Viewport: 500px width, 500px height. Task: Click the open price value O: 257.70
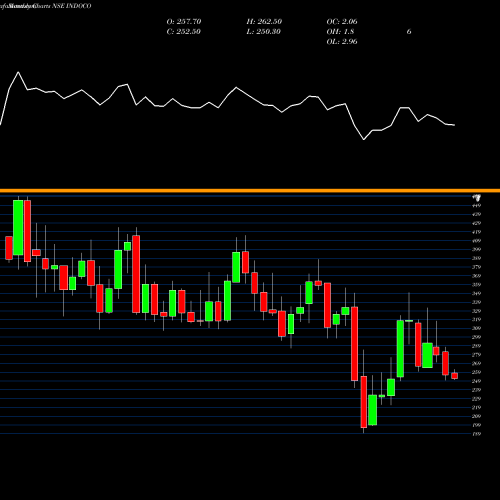[184, 22]
